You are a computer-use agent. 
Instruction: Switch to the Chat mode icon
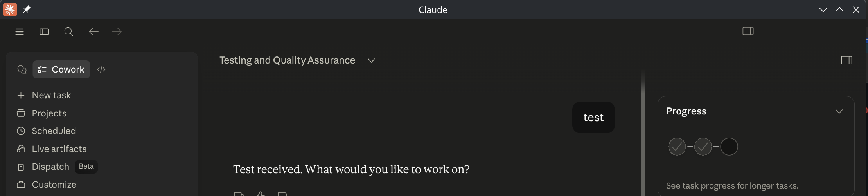(x=22, y=69)
